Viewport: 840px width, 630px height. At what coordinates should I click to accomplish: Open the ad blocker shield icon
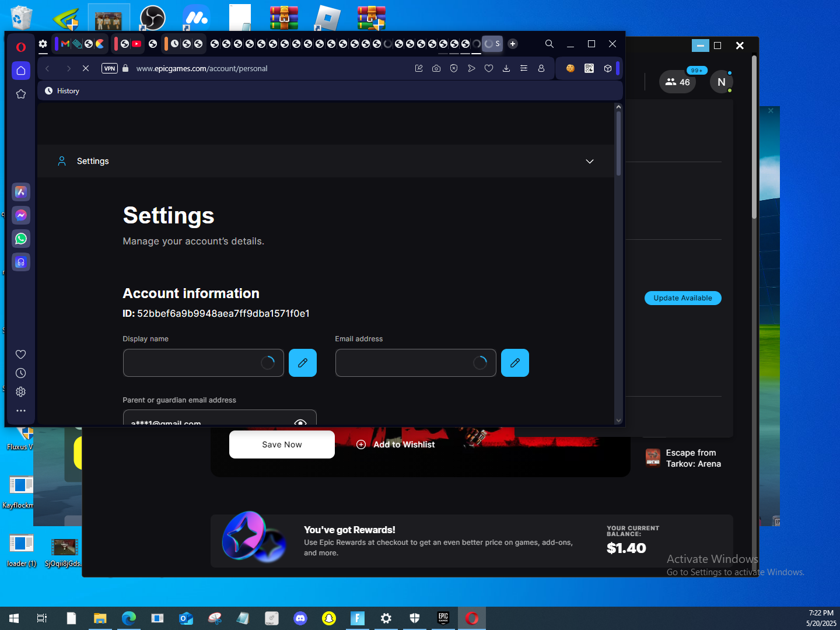pyautogui.click(x=454, y=68)
